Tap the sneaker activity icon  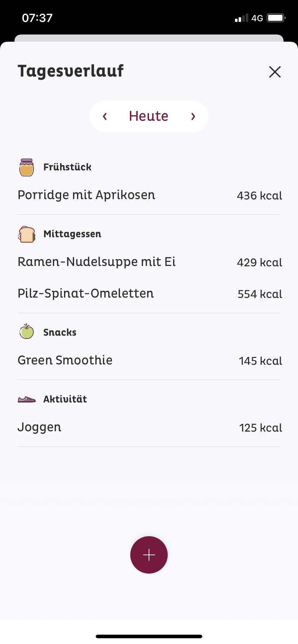(27, 399)
